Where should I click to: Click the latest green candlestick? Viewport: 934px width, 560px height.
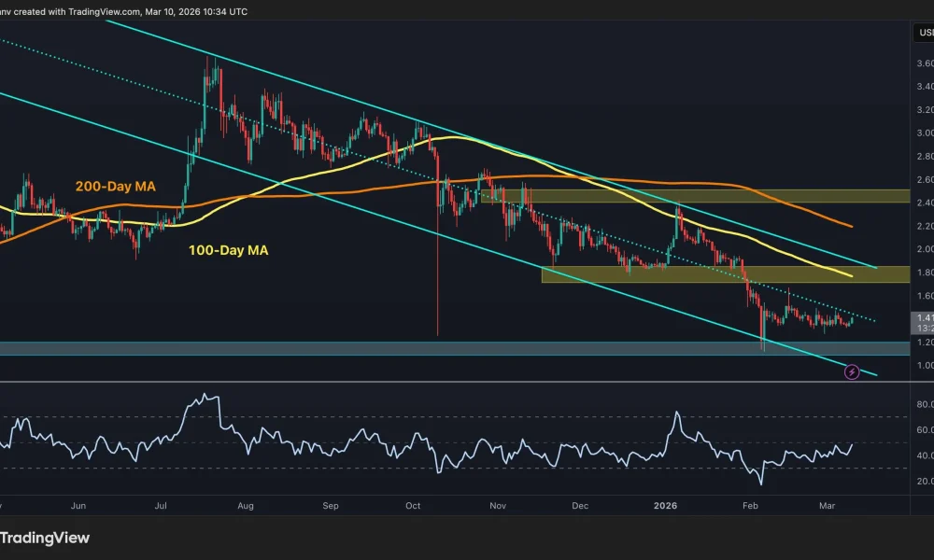click(855, 320)
